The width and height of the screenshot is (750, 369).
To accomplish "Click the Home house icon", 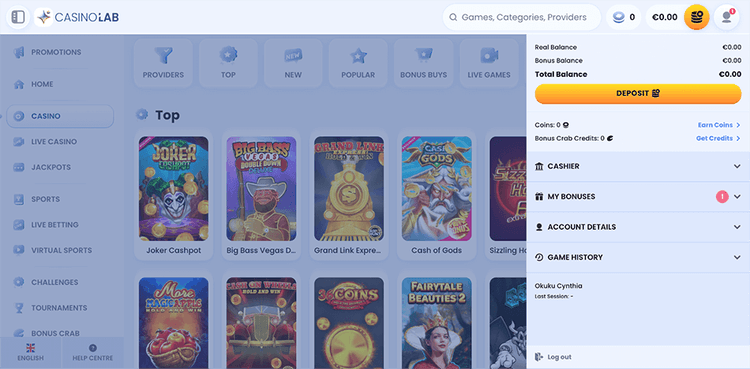I will tap(19, 84).
